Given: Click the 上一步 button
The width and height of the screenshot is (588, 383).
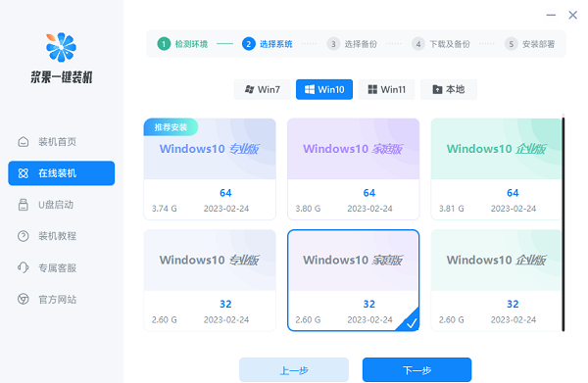Looking at the screenshot, I should (294, 370).
